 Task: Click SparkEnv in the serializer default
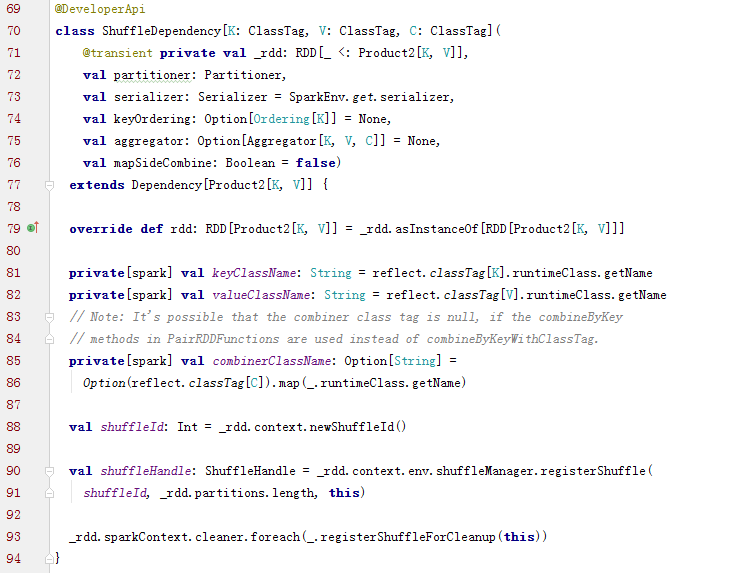[x=319, y=97]
